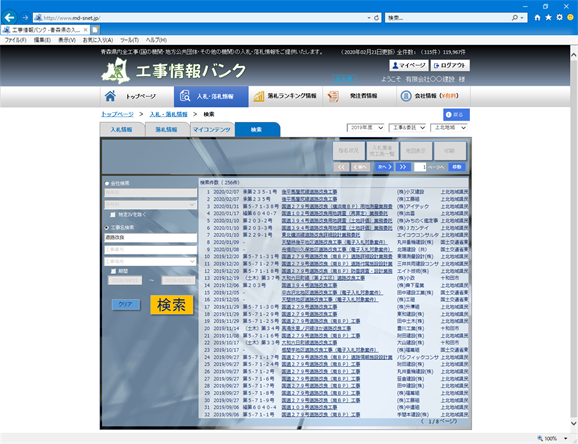Click the ログアウト button

point(450,65)
